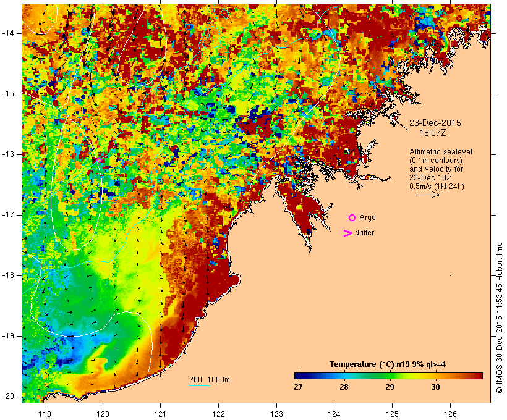Image resolution: width=507 pixels, height=420 pixels.
Task: Click the longitude label '123'
Action: click(x=276, y=414)
